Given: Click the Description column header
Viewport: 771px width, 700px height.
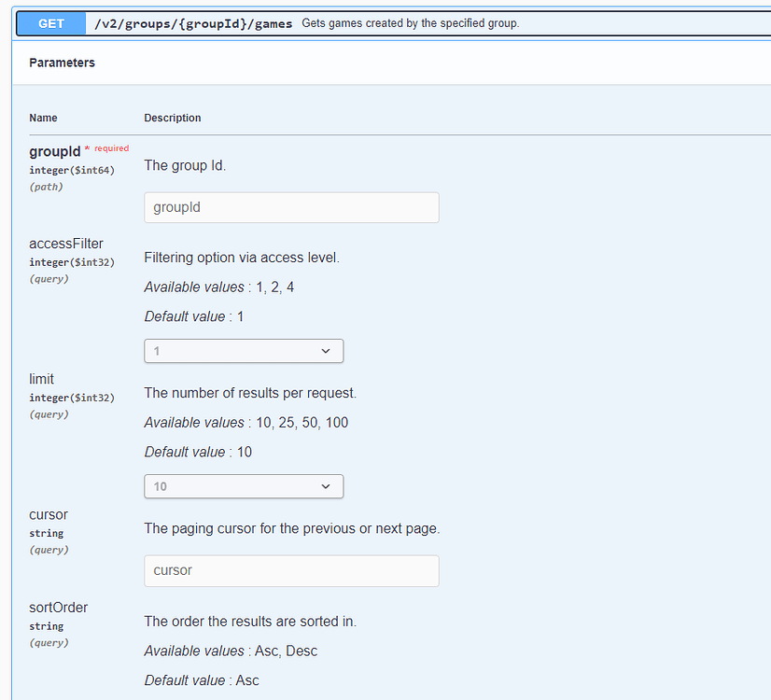Looking at the screenshot, I should pos(172,118).
